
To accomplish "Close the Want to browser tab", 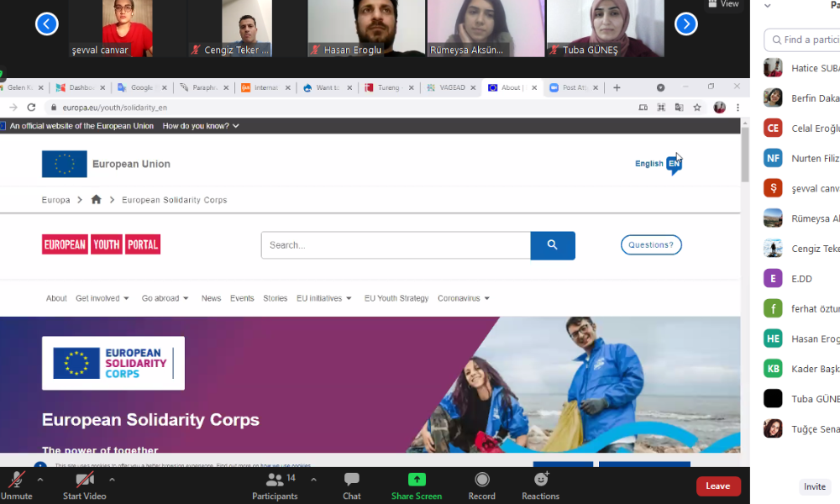I will point(349,88).
